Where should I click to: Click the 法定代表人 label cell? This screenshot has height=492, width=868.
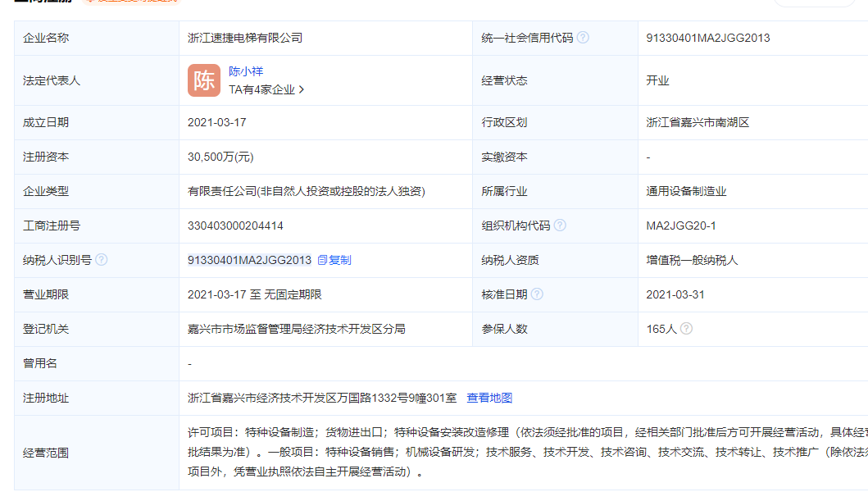(97, 80)
